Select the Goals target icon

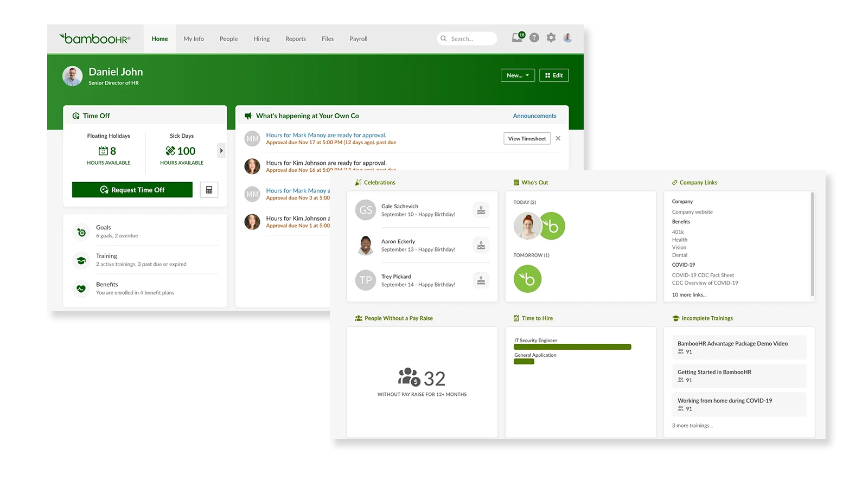click(81, 232)
